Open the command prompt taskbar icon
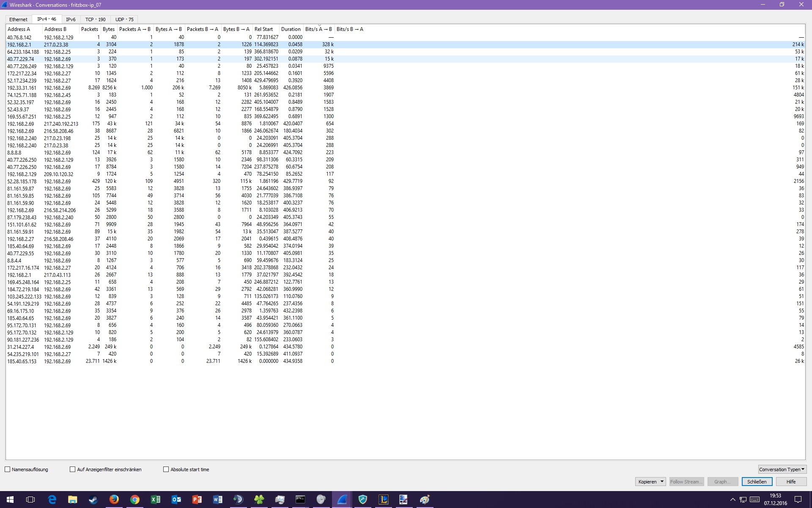812x508 pixels. tap(300, 500)
